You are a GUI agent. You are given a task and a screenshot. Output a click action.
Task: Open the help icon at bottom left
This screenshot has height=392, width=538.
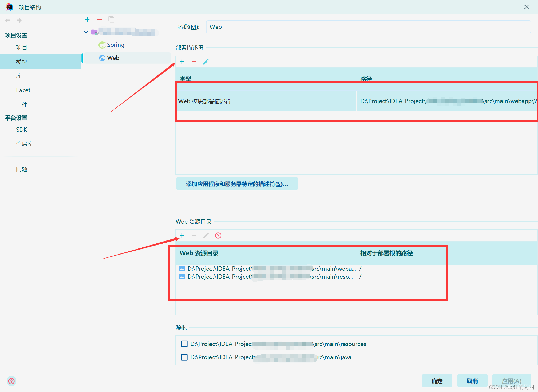11,381
